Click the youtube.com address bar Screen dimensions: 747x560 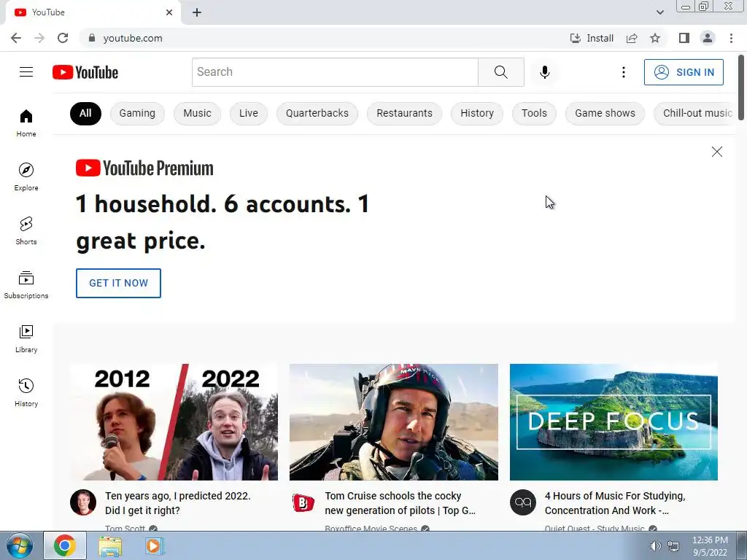point(324,38)
